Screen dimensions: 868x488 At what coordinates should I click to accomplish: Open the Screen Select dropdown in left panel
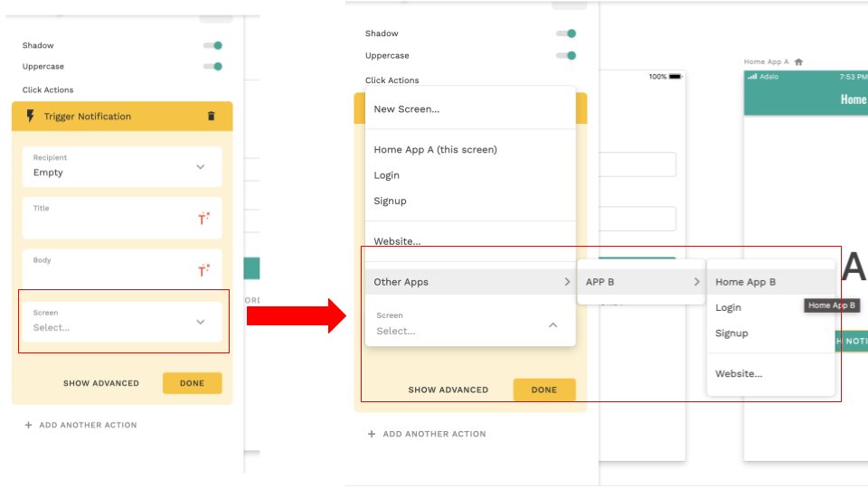[122, 322]
